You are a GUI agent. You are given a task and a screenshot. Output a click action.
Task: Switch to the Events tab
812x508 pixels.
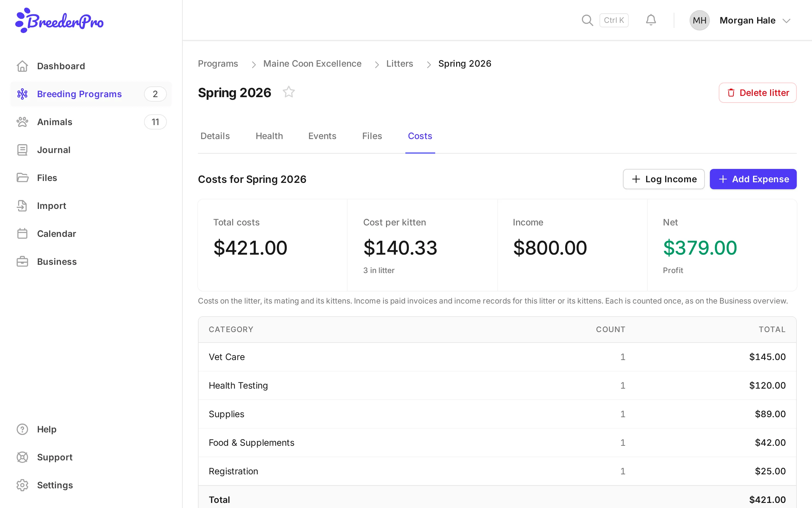[x=322, y=136]
